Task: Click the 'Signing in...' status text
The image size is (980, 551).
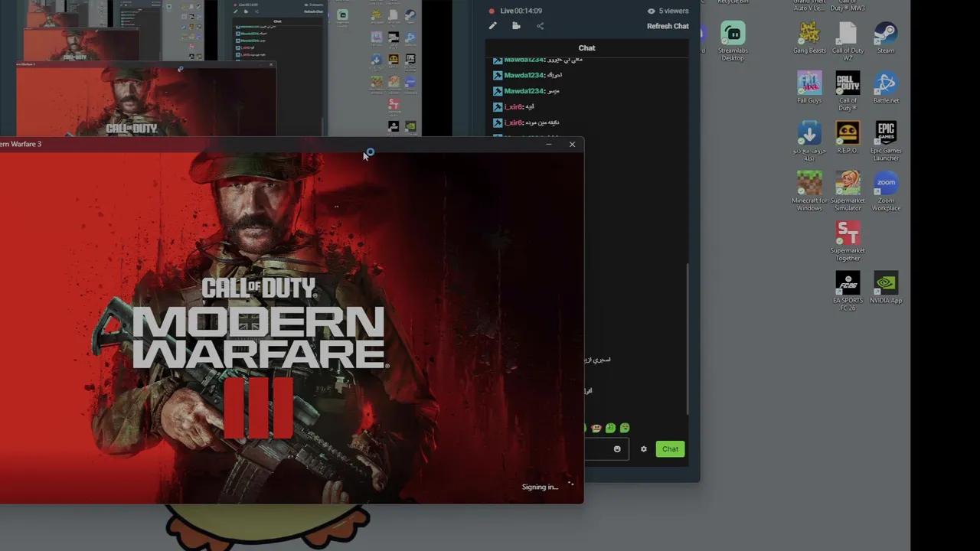Action: point(540,487)
